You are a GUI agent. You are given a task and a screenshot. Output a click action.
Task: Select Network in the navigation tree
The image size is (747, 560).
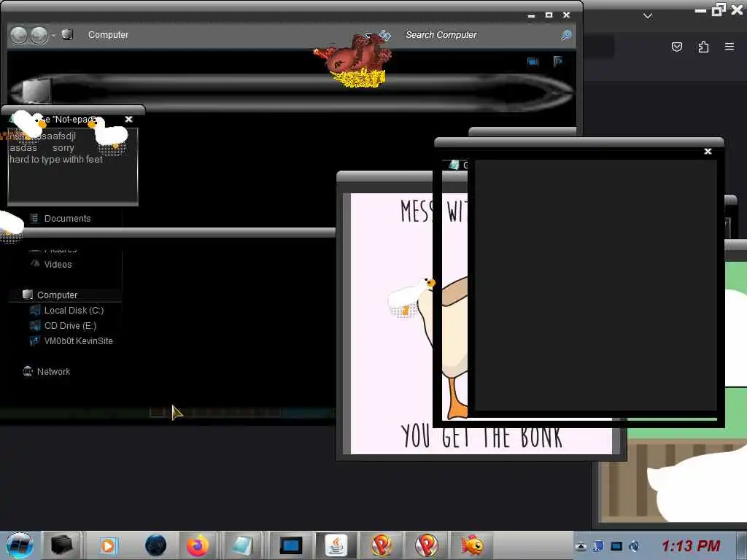[53, 371]
